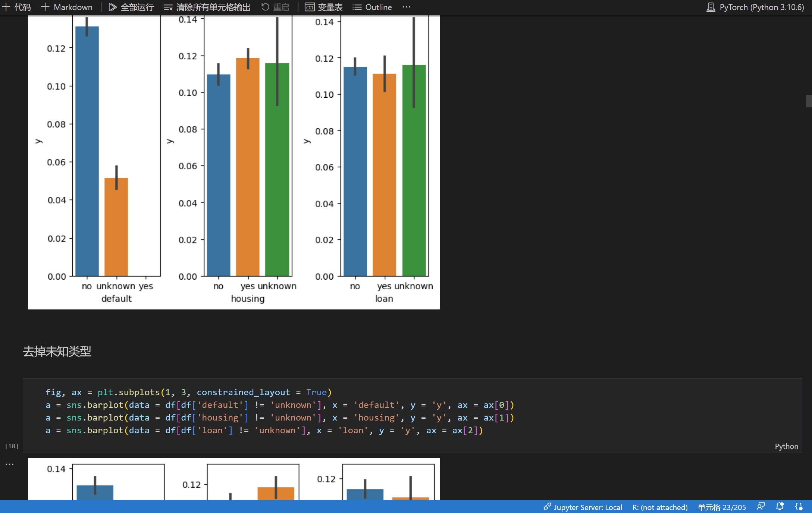Image resolution: width=812 pixels, height=513 pixels.
Task: Open the feedback icon in status bar
Action: [x=761, y=507]
